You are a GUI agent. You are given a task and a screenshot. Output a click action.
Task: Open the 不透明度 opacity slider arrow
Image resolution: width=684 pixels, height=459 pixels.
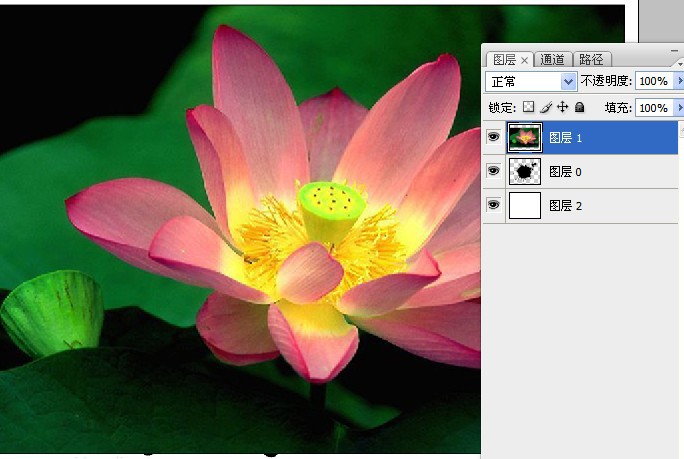[x=680, y=81]
